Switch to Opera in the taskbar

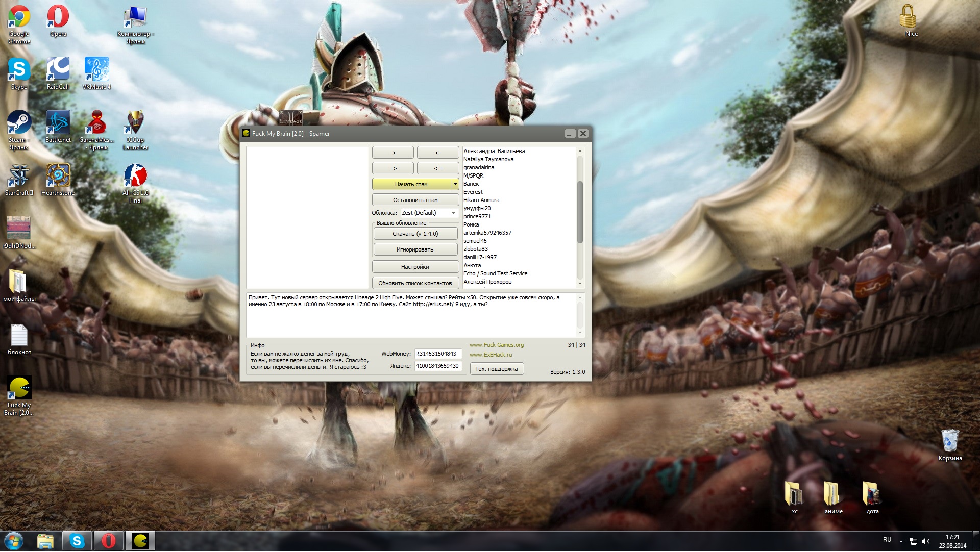109,541
